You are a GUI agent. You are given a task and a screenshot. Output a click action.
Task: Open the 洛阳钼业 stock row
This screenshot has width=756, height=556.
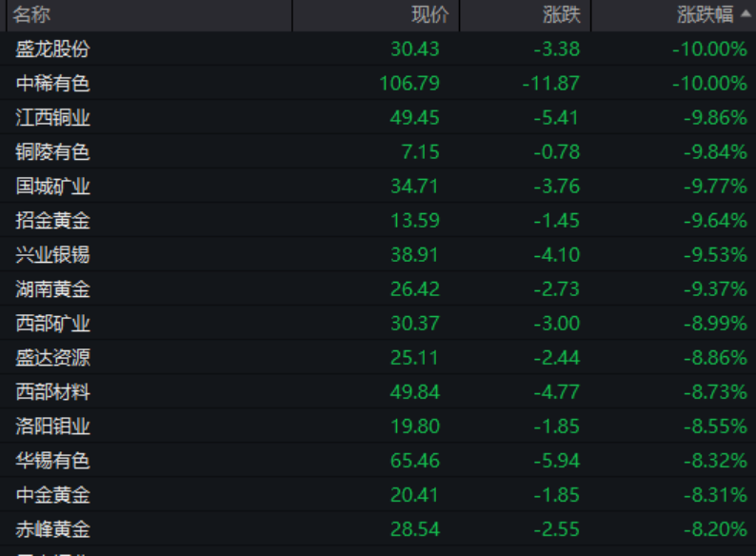click(x=378, y=427)
